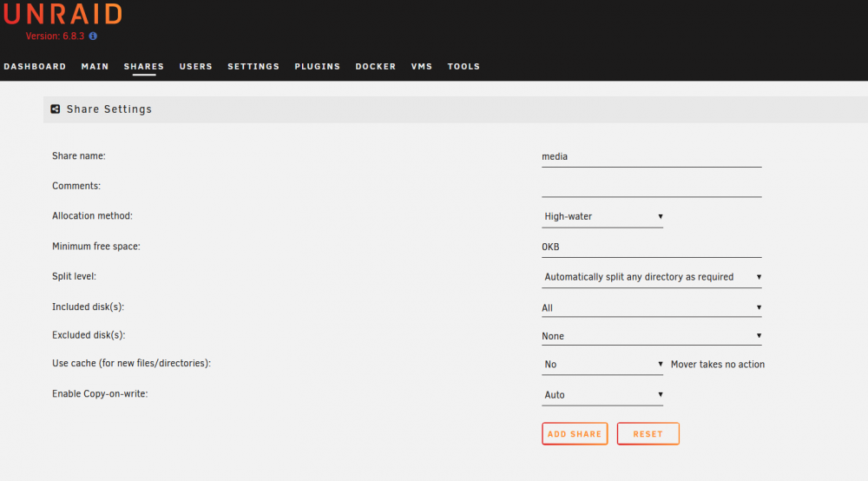The height and width of the screenshot is (481, 868).
Task: Go to the VMs tab
Action: [422, 67]
